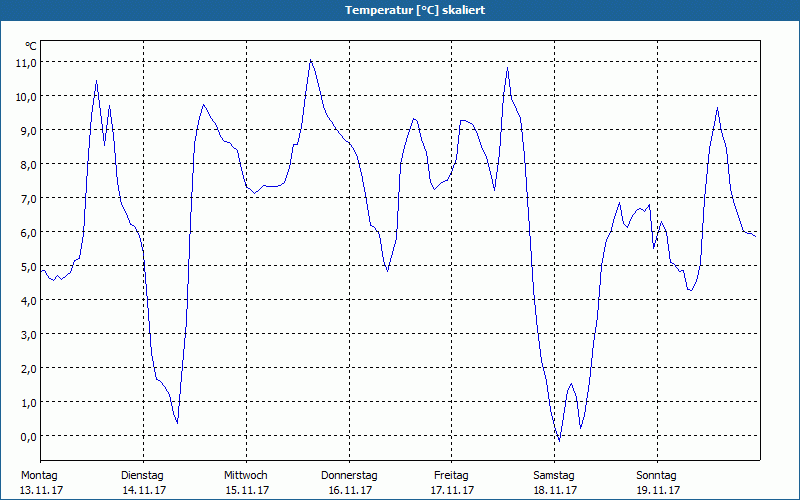Click the Mittwoch 15.11.17 axis label
Viewport: 800px width, 500px height.
point(246,483)
